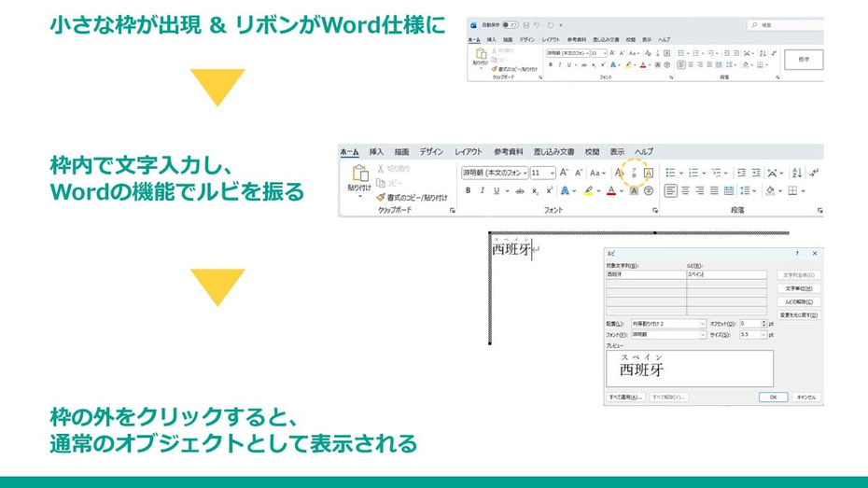Click Format Painter (書式のコピー/貼り付け) in larger ribbon
Viewport: 868px width, 488px height.
tap(412, 198)
